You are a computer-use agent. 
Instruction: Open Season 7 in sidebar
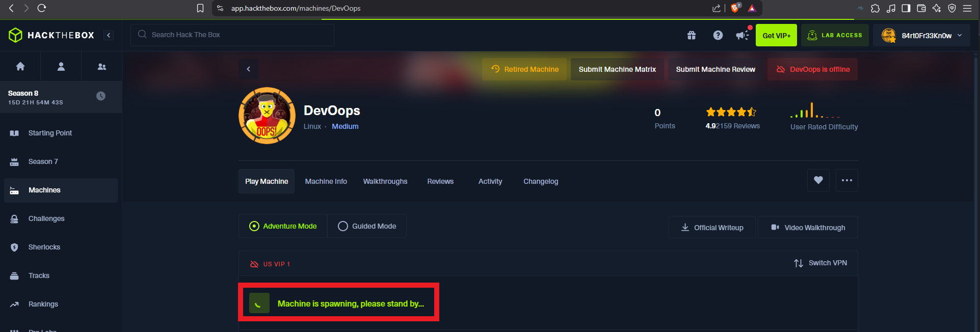coord(61,161)
